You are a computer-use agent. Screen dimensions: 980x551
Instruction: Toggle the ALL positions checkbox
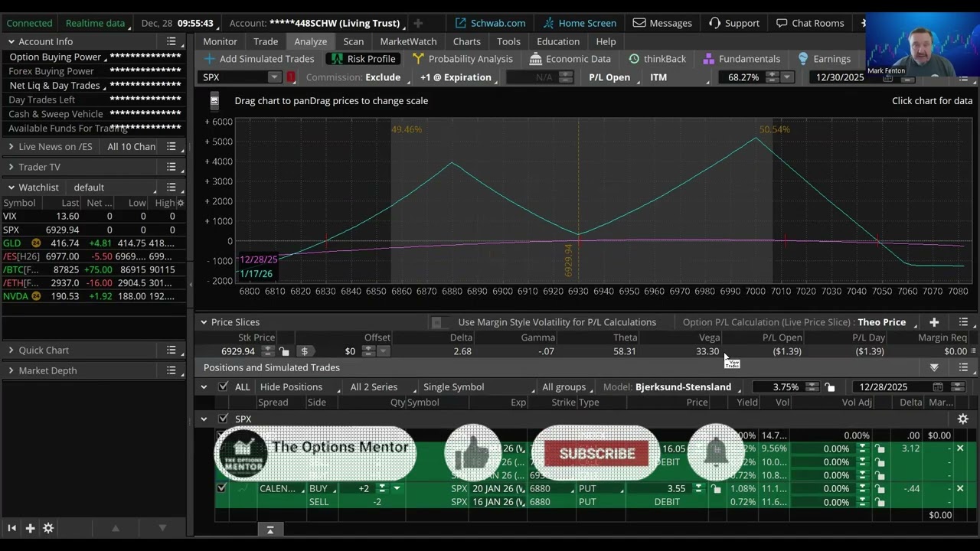(x=223, y=387)
